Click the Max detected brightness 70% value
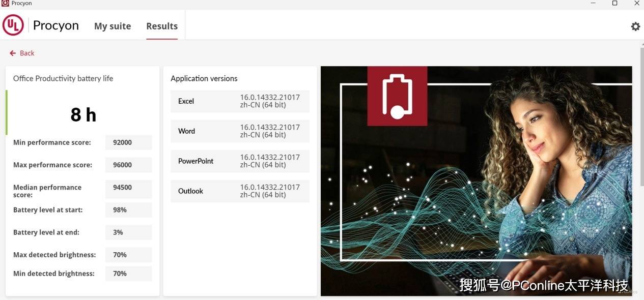Image resolution: width=644 pixels, height=300 pixels. coord(129,255)
